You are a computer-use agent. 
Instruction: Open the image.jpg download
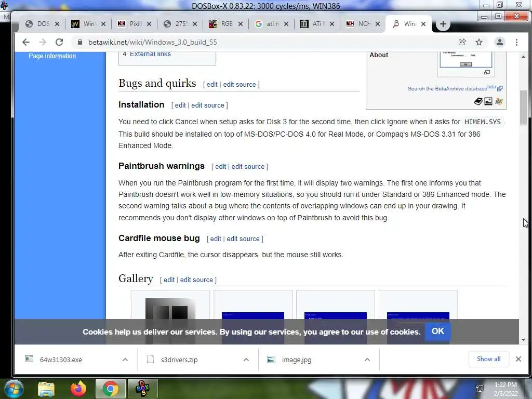[297, 360]
